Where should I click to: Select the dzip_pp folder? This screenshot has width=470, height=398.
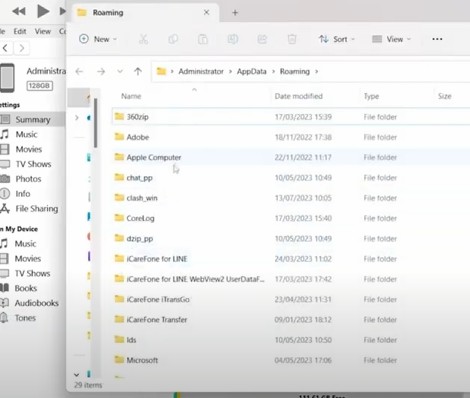[x=290, y=239]
